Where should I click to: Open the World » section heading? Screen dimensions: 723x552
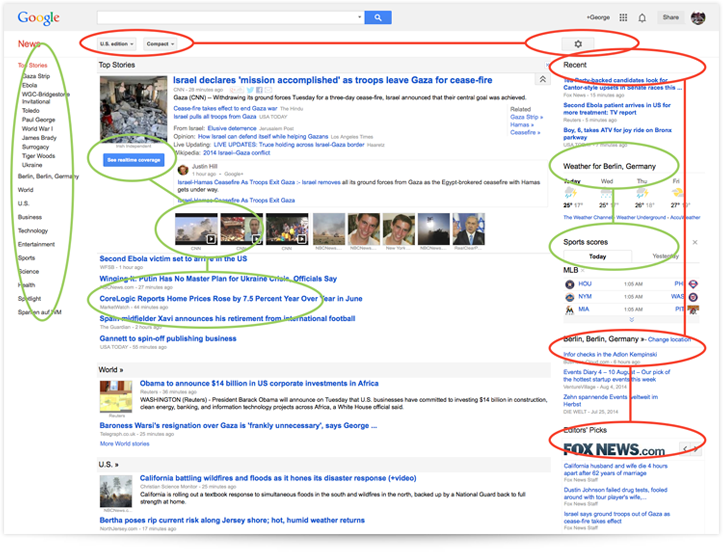click(x=111, y=370)
